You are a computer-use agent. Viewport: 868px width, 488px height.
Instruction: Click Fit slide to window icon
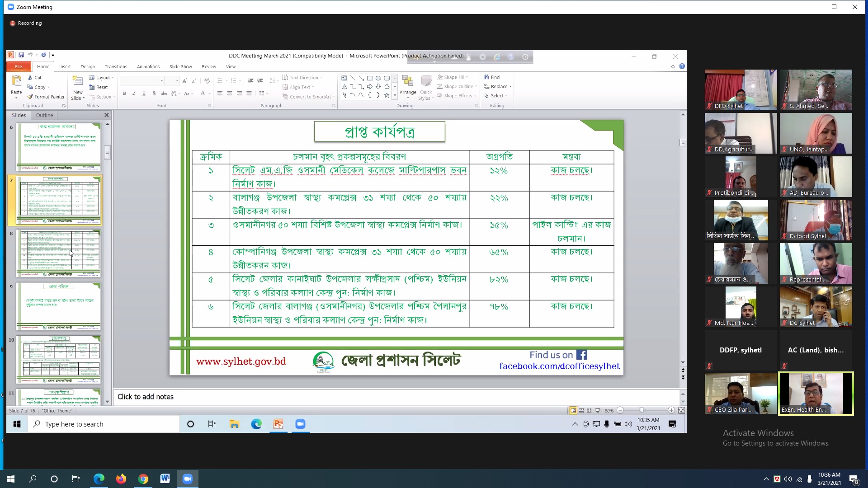(x=681, y=410)
